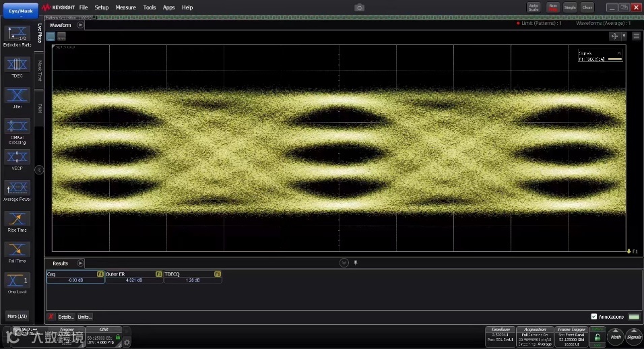Click the pin icon above results
644x349 pixels.
pos(356,263)
